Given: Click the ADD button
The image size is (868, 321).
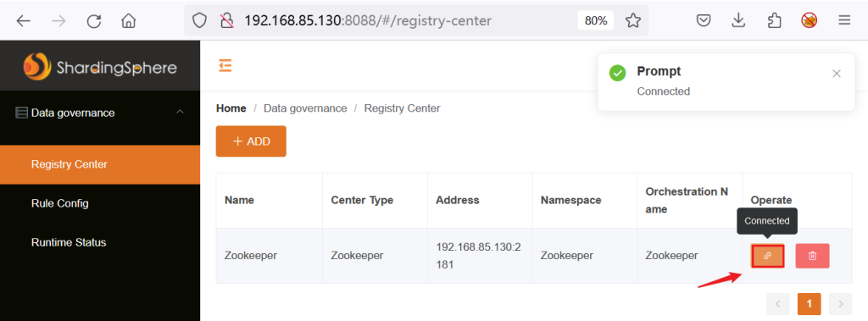Looking at the screenshot, I should pos(251,141).
